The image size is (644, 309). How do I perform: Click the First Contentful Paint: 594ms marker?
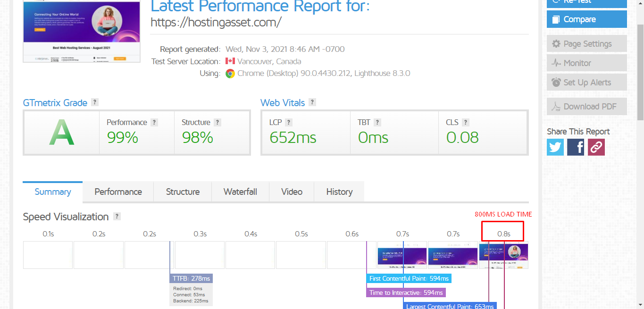click(409, 278)
